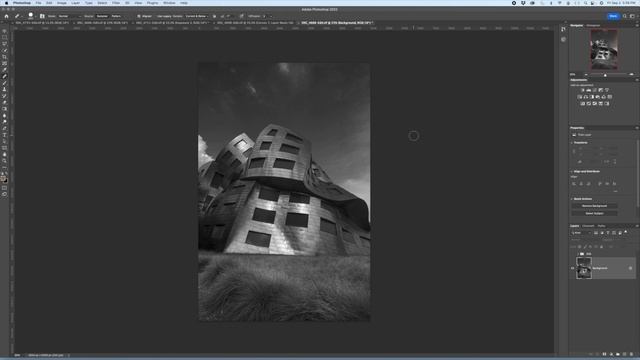Screen dimensions: 640x360
Task: Collapse the Transform section in Properties
Action: (572, 143)
